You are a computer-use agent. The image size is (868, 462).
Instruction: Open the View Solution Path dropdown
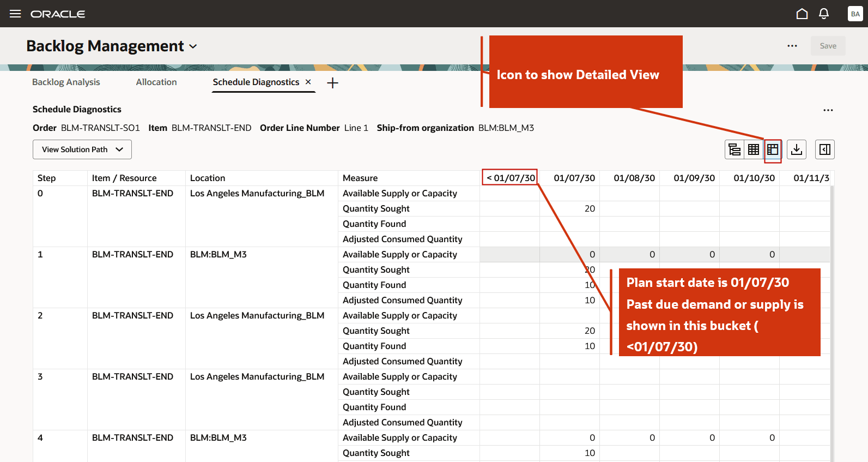82,149
